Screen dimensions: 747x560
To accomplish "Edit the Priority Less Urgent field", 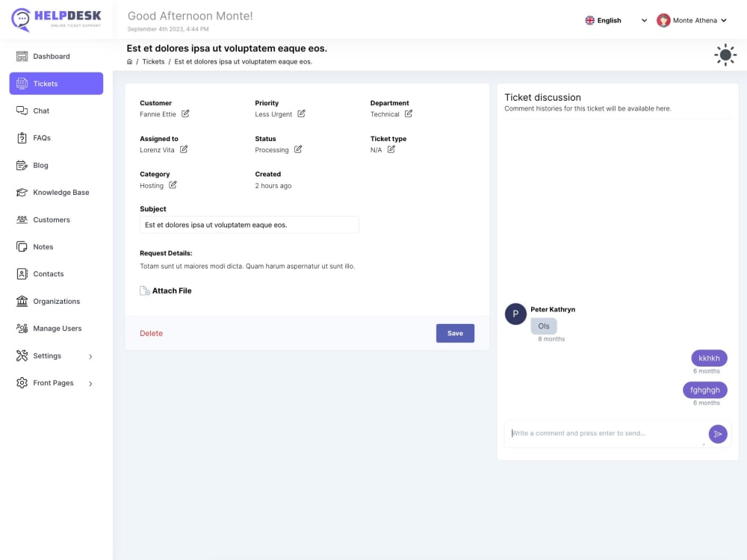I will coord(302,113).
